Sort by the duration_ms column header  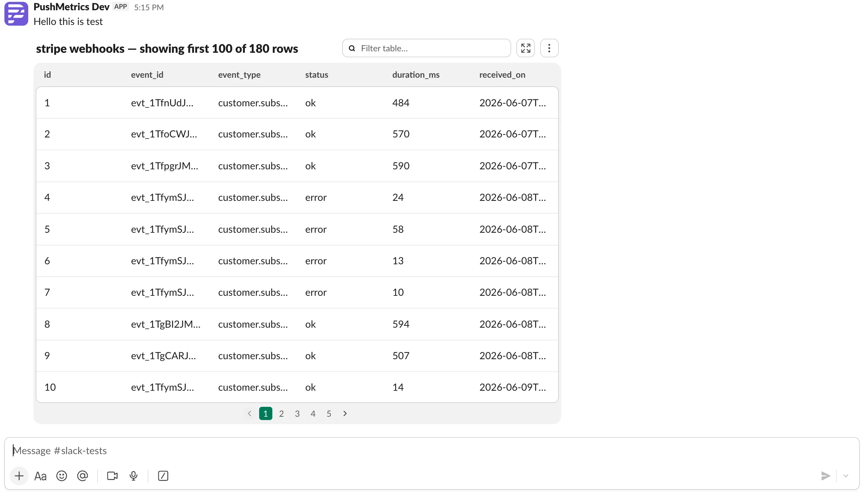(416, 75)
